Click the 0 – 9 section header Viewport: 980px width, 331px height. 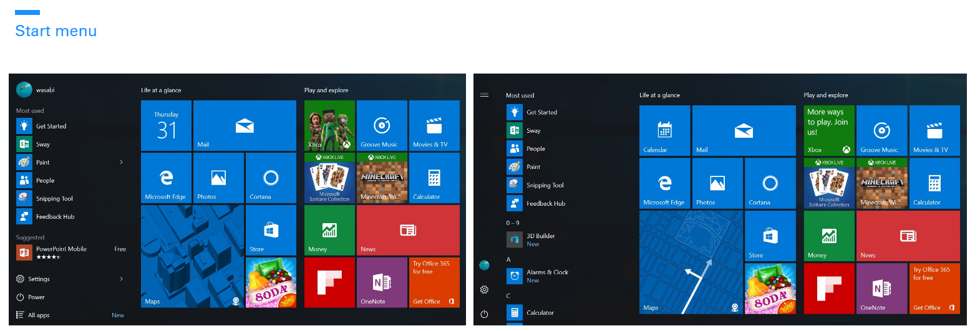[x=513, y=223]
